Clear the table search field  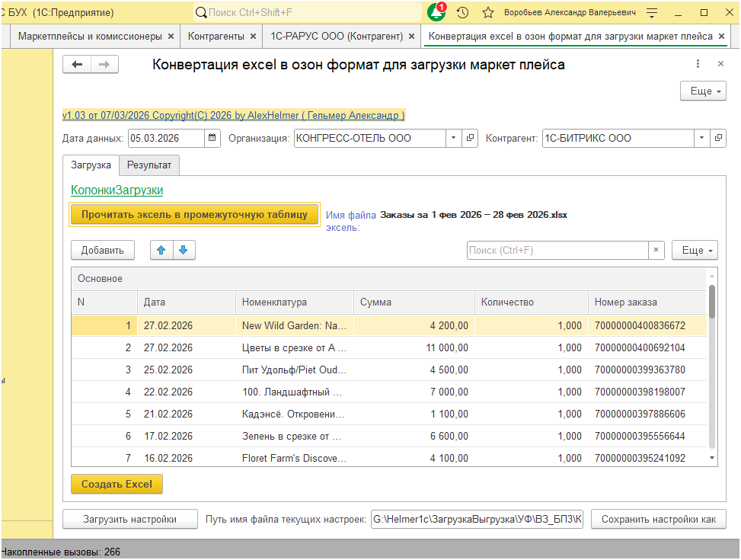[x=656, y=250]
